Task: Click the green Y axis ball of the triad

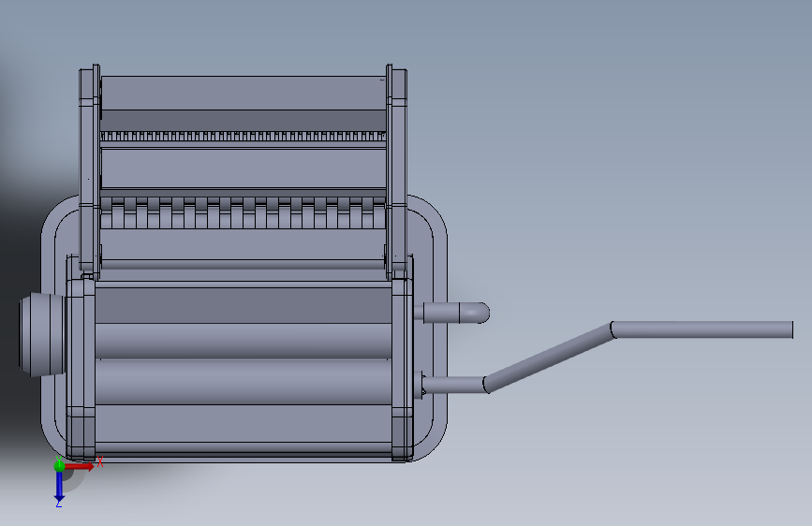Action: click(60, 466)
